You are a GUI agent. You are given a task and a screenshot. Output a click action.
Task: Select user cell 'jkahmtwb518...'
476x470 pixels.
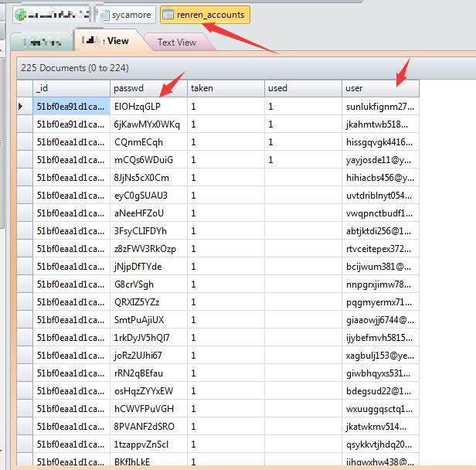point(380,124)
